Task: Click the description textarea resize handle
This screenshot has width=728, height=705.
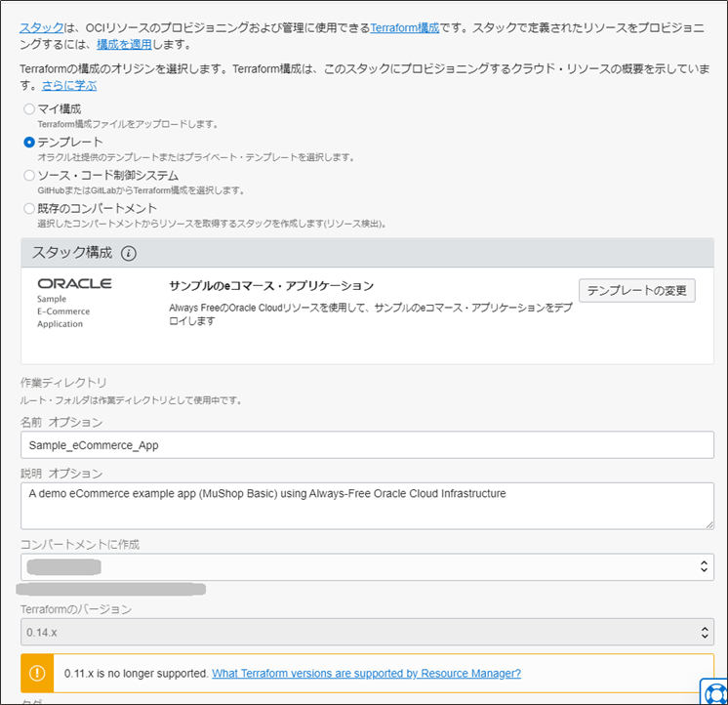Action: pyautogui.click(x=708, y=523)
